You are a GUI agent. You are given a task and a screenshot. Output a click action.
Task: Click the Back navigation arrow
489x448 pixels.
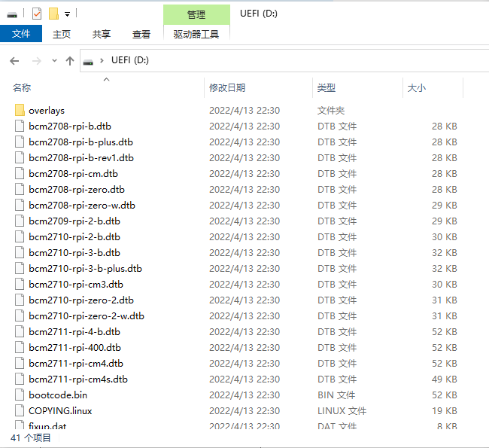[x=14, y=61]
